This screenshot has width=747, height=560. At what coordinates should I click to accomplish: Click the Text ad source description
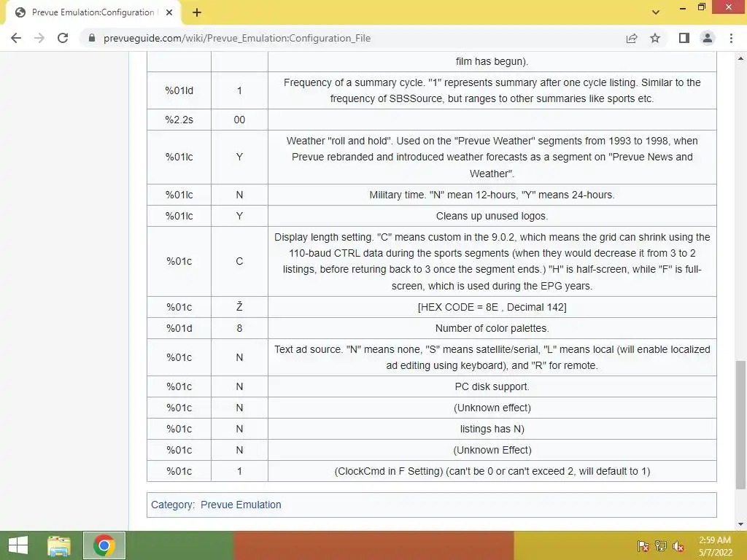[x=492, y=357]
